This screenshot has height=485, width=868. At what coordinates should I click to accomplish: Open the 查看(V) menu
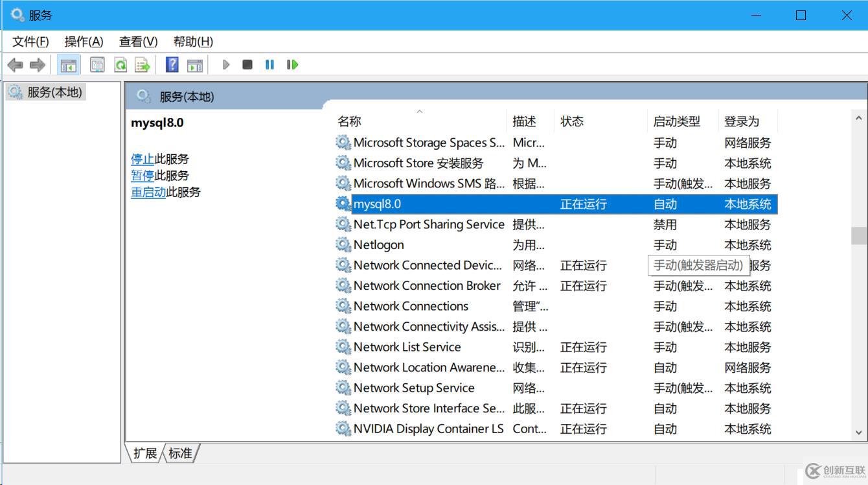[x=138, y=41]
